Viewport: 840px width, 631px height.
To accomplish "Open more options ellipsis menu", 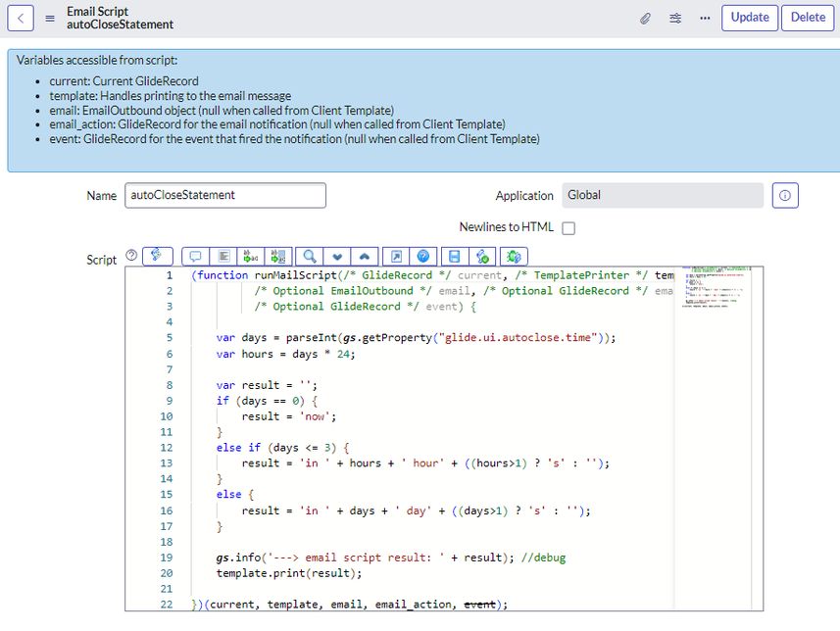I will [705, 19].
